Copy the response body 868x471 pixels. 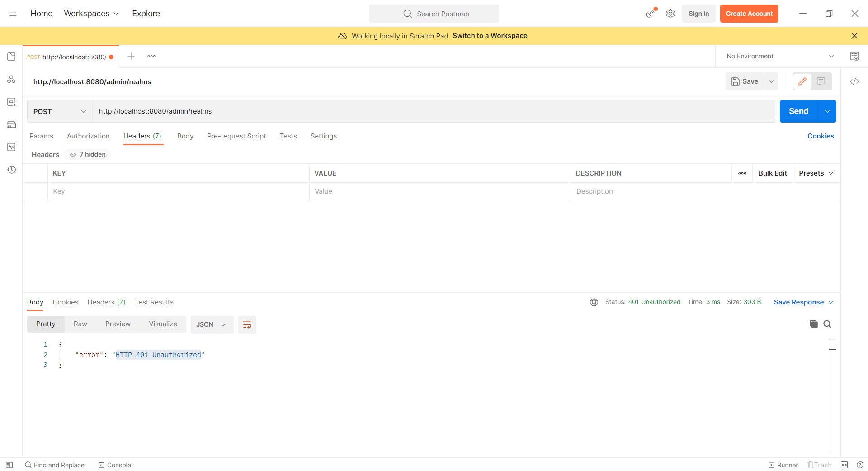[813, 324]
